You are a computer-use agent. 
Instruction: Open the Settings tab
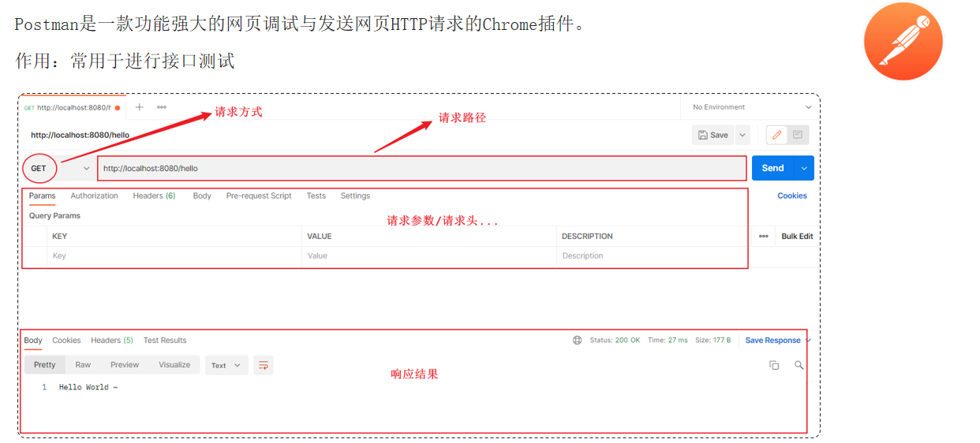coord(355,195)
